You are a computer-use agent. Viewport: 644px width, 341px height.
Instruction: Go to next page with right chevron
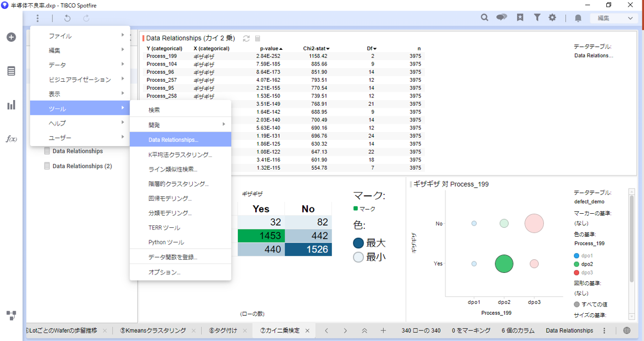(x=345, y=331)
